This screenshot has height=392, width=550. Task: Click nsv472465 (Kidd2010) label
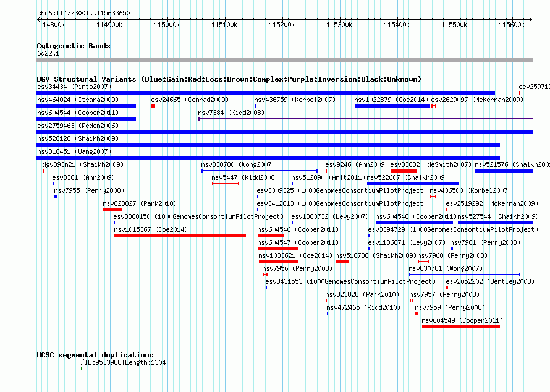[x=364, y=307]
